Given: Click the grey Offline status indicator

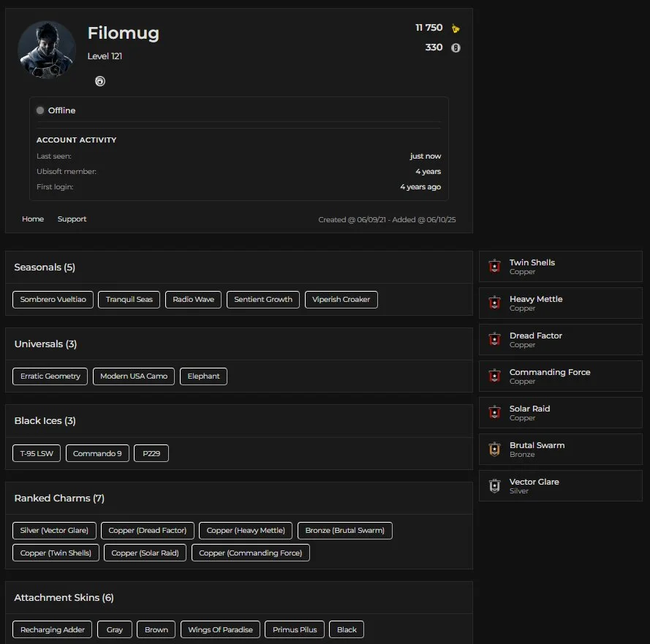Looking at the screenshot, I should [40, 110].
